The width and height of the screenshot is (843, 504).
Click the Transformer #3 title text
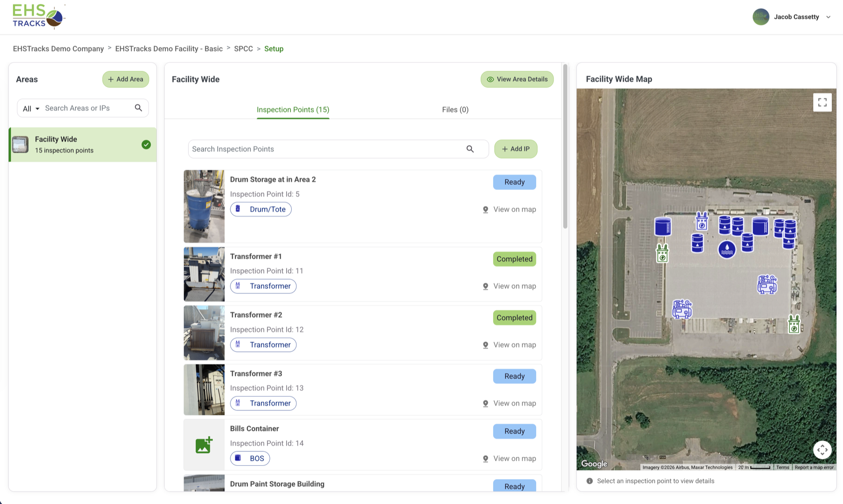coord(256,373)
